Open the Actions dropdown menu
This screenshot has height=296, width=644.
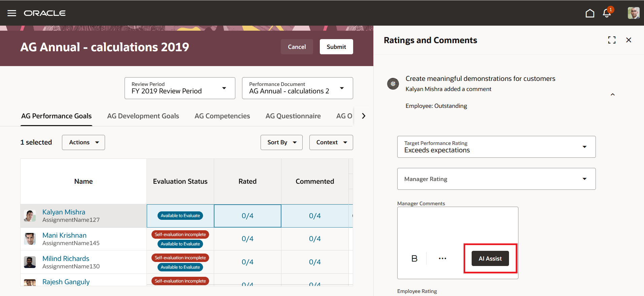[x=83, y=142]
